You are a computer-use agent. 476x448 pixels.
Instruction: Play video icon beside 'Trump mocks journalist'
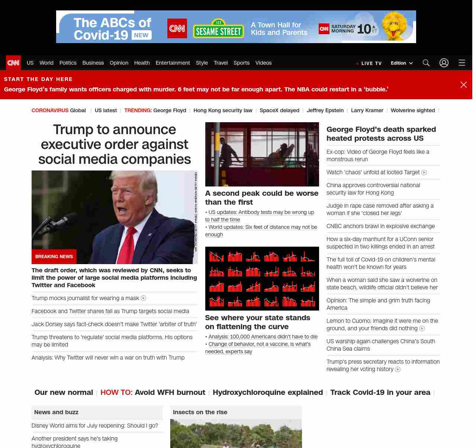point(144,298)
